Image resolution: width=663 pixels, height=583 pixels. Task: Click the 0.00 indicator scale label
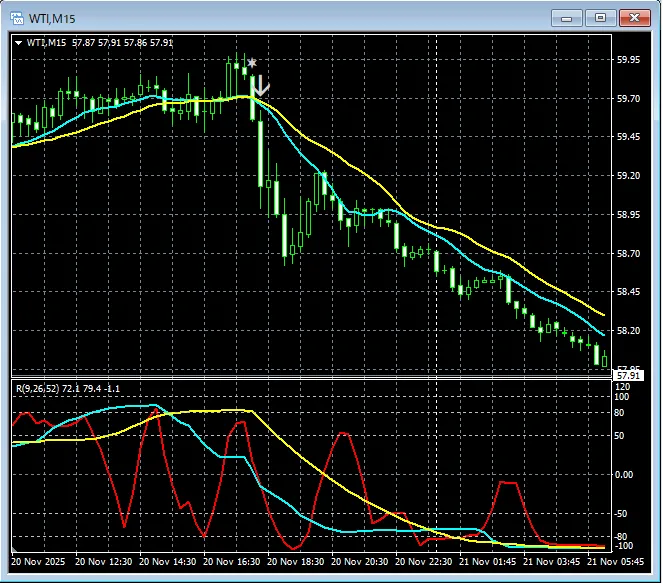pyautogui.click(x=624, y=475)
